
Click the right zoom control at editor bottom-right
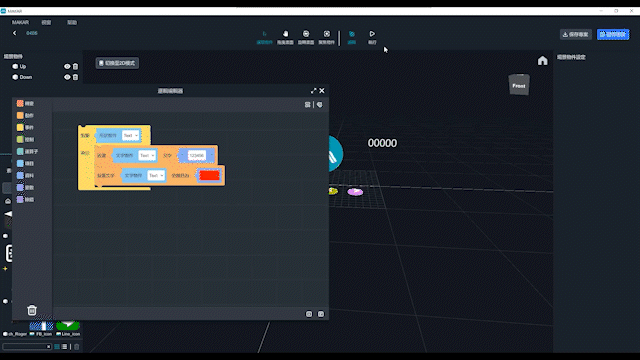(321, 314)
